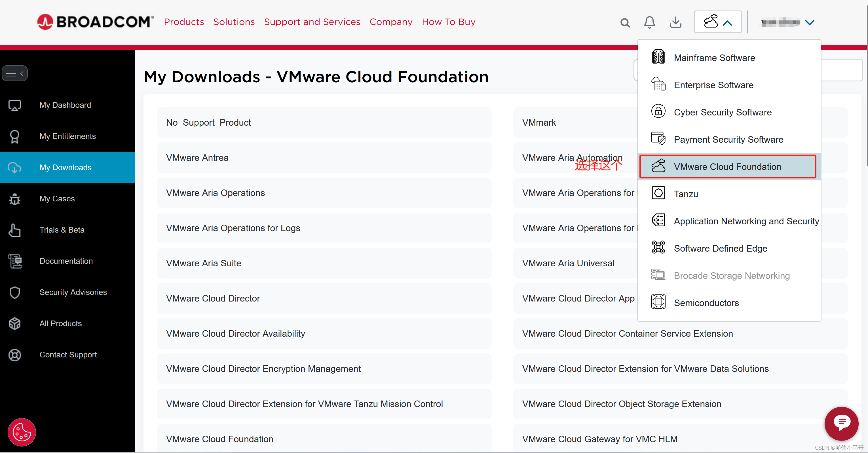This screenshot has width=868, height=453.
Task: Click the cookie settings icon
Action: (x=22, y=432)
